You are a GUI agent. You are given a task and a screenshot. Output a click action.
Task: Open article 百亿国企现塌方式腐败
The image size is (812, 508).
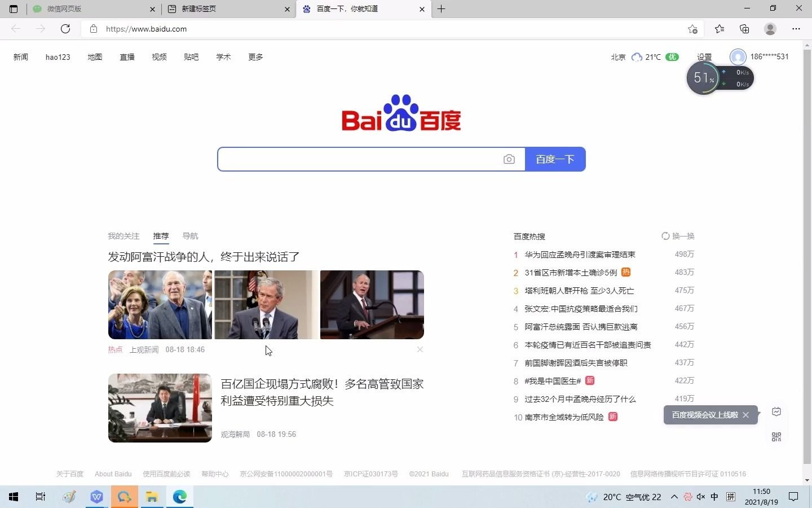[322, 392]
